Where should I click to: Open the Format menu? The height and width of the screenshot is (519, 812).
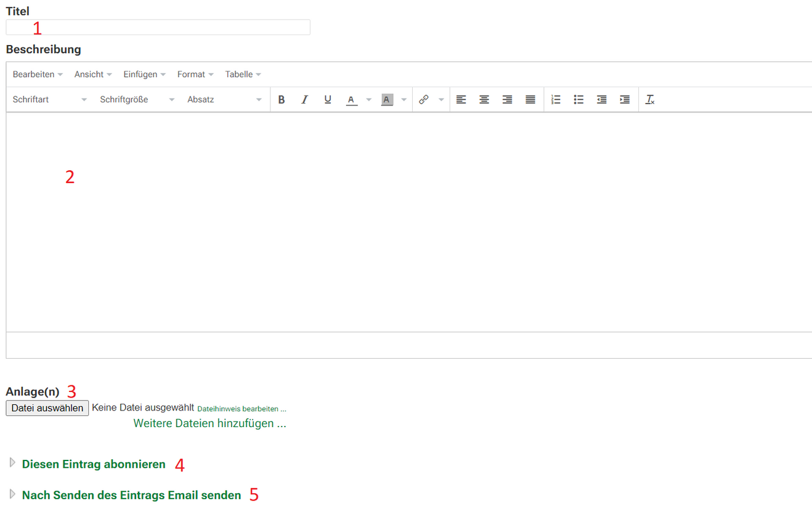click(195, 74)
